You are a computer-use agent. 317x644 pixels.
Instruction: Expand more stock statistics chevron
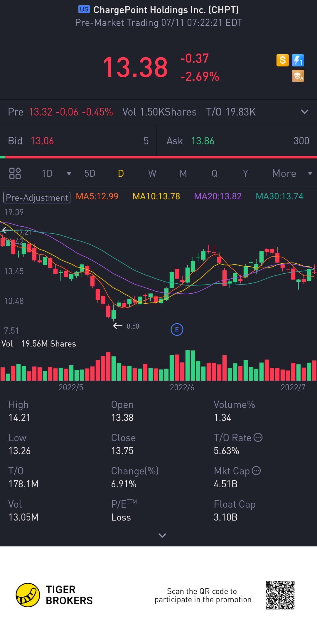tap(162, 535)
